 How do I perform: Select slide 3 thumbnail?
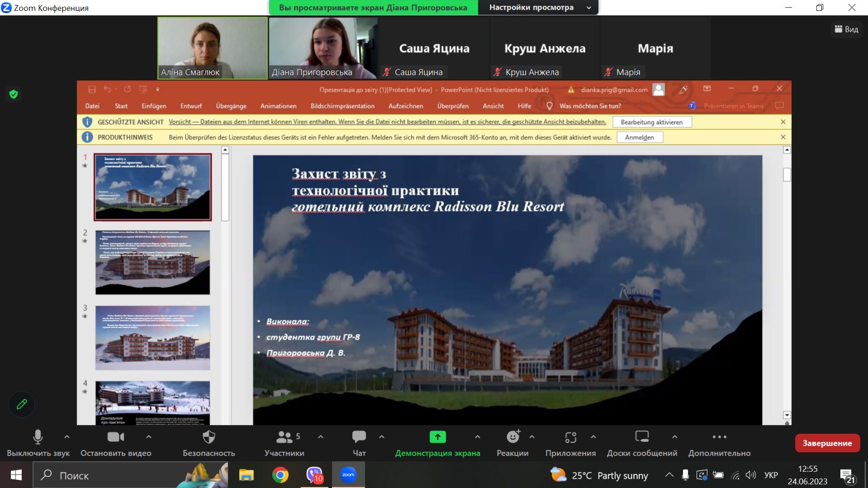[153, 338]
